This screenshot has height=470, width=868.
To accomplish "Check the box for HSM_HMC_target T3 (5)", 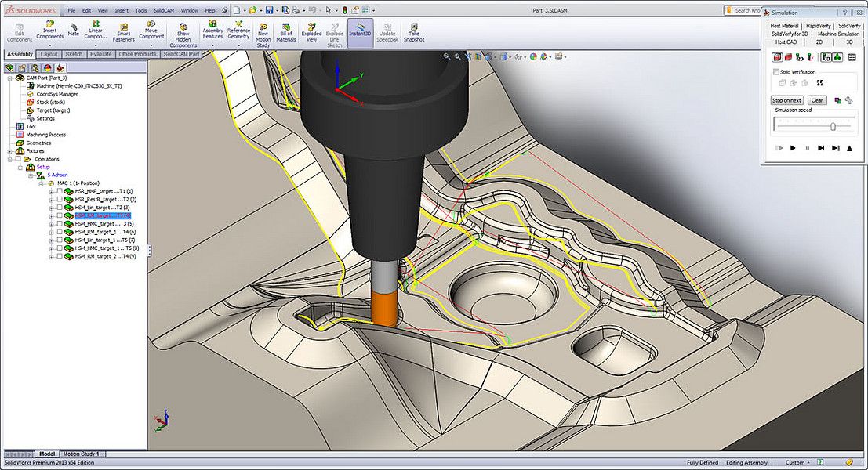I will tap(60, 224).
